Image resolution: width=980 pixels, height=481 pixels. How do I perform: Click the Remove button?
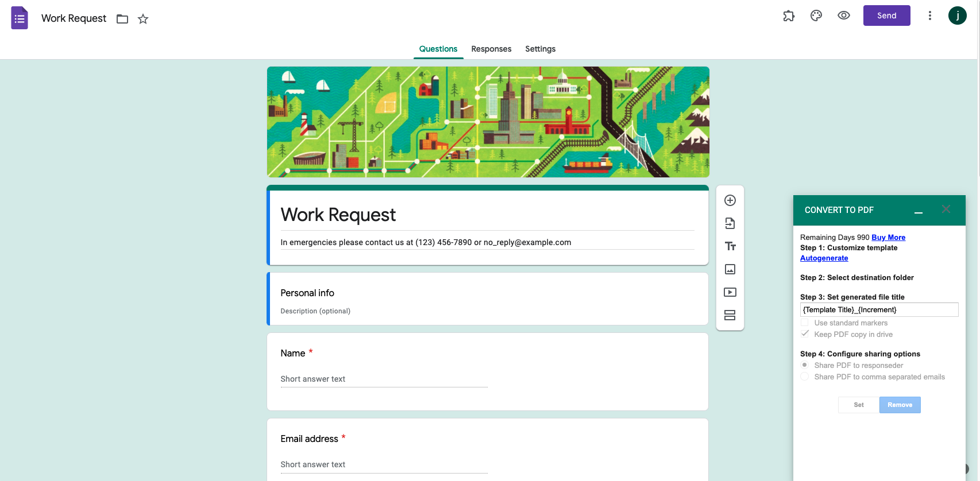coord(900,405)
